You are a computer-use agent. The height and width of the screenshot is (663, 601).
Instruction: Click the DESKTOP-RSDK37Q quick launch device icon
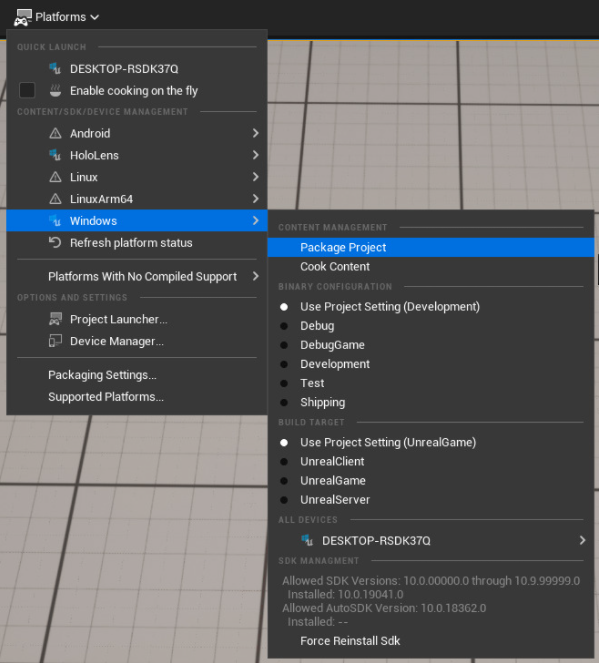pyautogui.click(x=55, y=68)
